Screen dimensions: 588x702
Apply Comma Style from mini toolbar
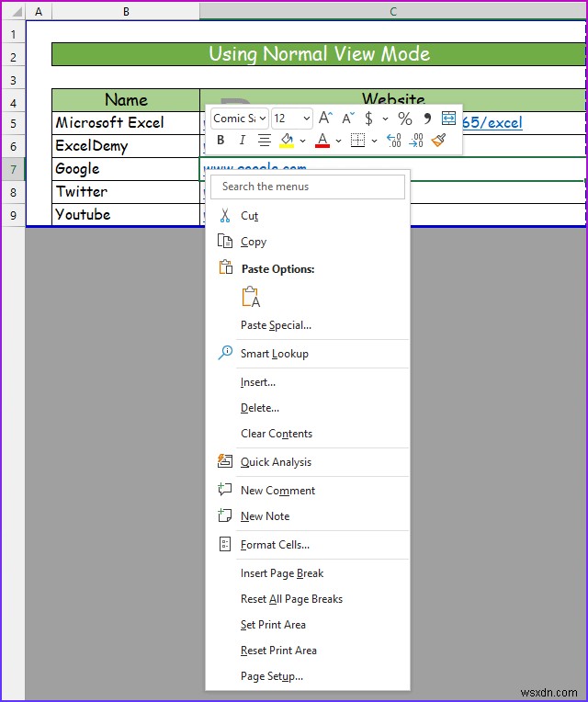coord(427,119)
